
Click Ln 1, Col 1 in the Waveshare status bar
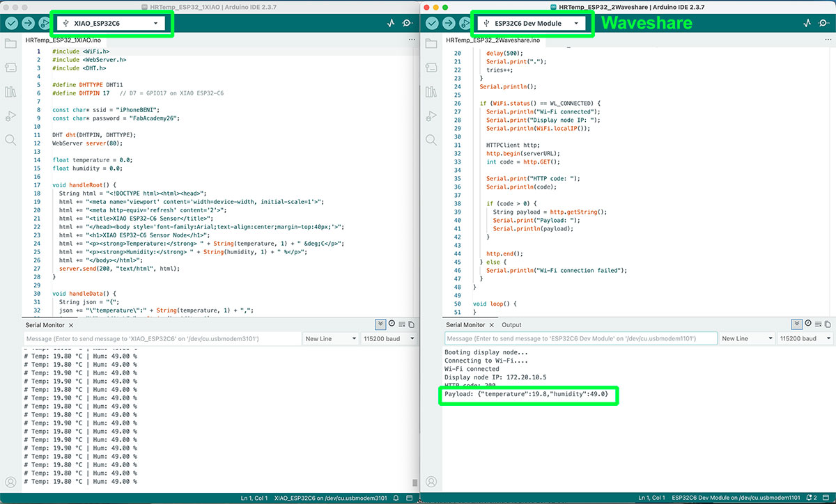tap(653, 498)
